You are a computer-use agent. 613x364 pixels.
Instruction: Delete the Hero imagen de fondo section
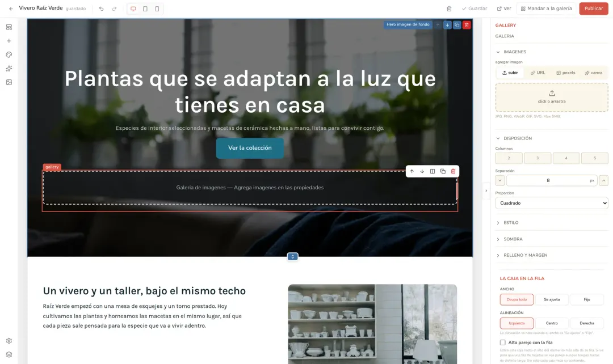coord(467,25)
